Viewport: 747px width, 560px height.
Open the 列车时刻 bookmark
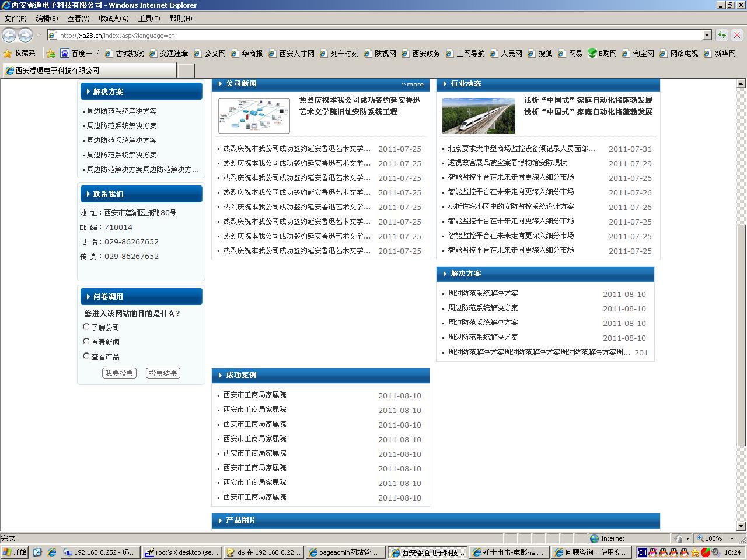point(339,53)
